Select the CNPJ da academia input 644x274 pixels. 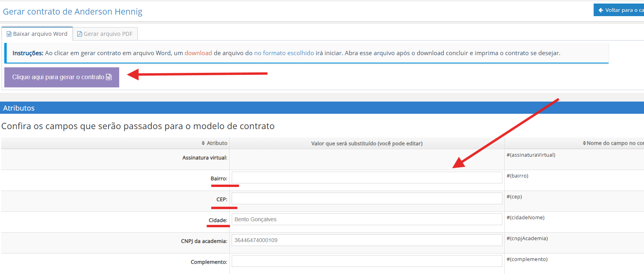tap(367, 240)
